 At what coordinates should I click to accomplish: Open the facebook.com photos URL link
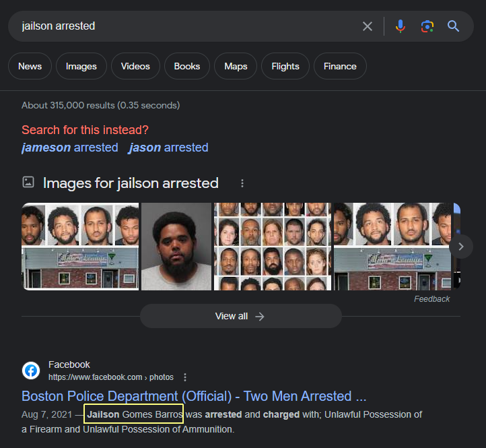click(111, 377)
